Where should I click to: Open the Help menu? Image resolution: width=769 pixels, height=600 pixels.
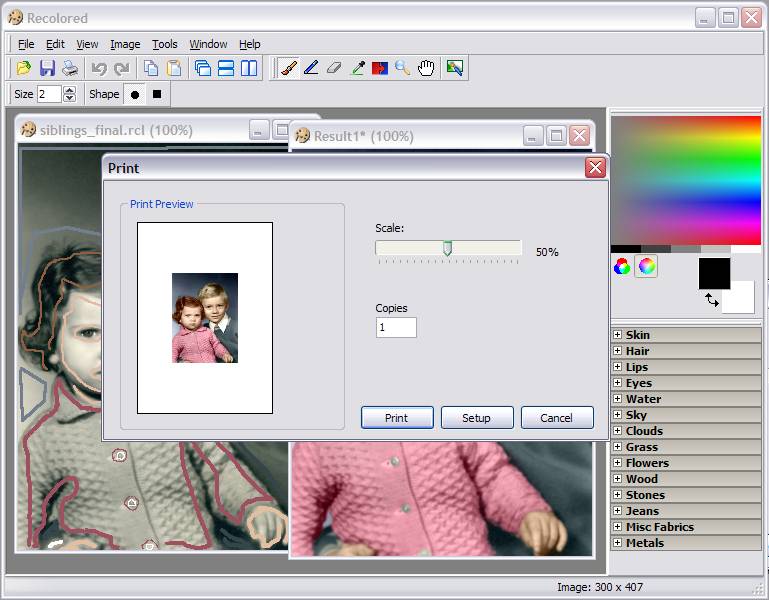coord(250,44)
